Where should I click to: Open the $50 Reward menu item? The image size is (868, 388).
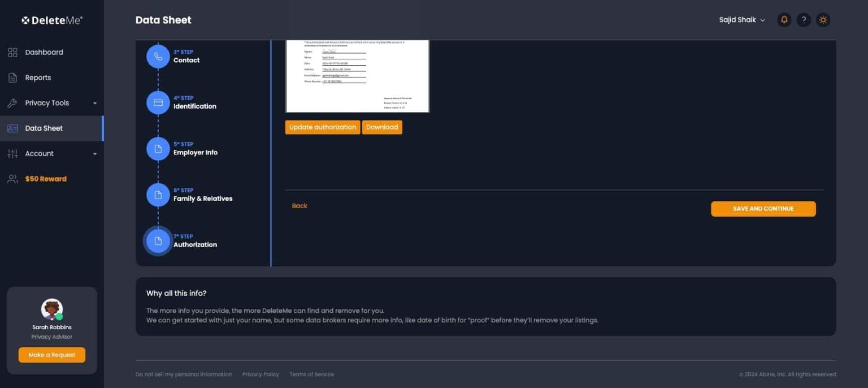(45, 179)
